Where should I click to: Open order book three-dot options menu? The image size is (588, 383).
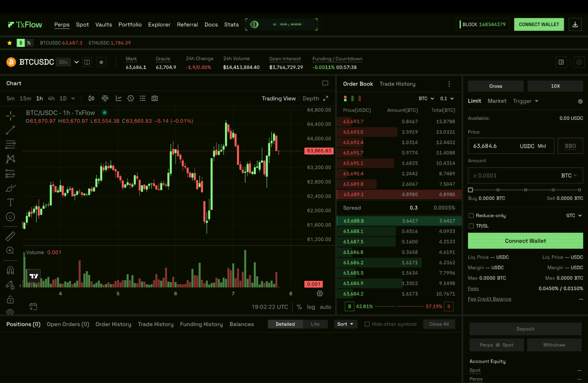pos(449,84)
